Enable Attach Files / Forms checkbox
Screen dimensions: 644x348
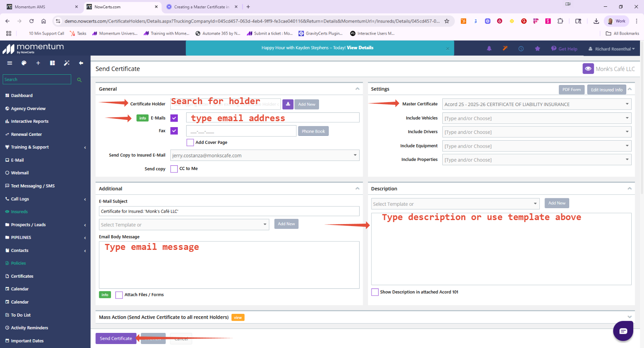click(x=119, y=295)
